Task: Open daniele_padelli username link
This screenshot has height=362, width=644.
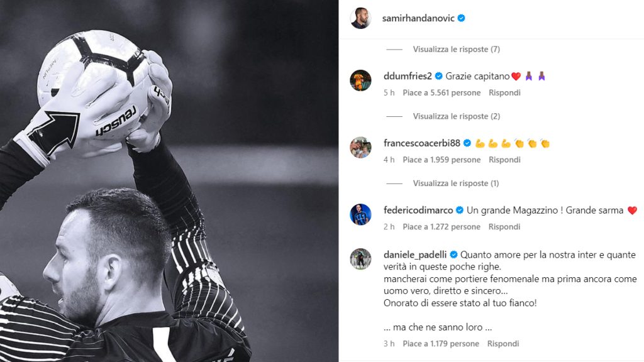Action: pos(415,255)
